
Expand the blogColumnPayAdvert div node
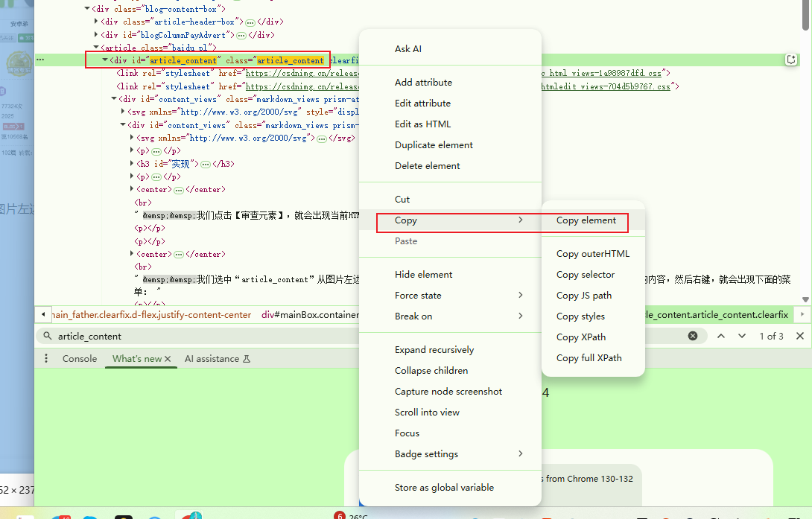point(96,34)
